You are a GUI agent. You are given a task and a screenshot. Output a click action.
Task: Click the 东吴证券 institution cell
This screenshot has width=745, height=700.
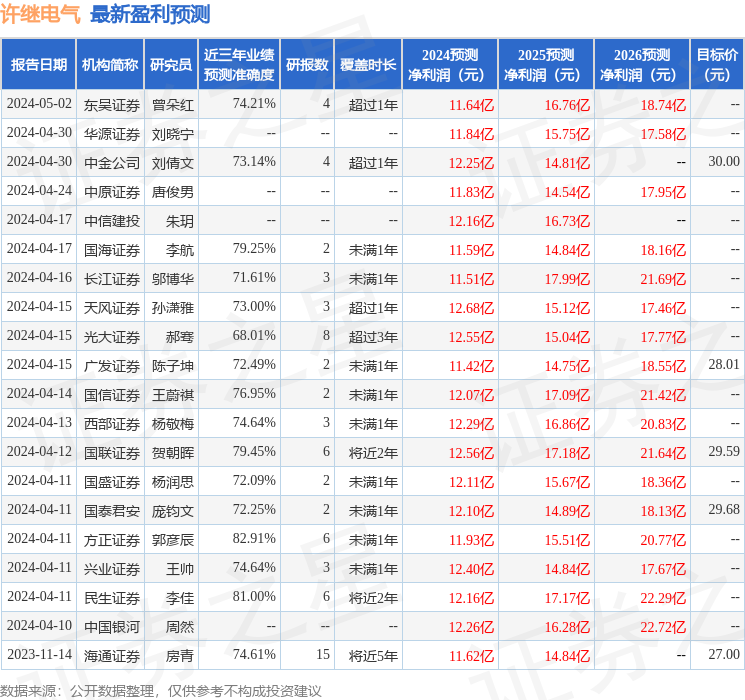click(112, 105)
